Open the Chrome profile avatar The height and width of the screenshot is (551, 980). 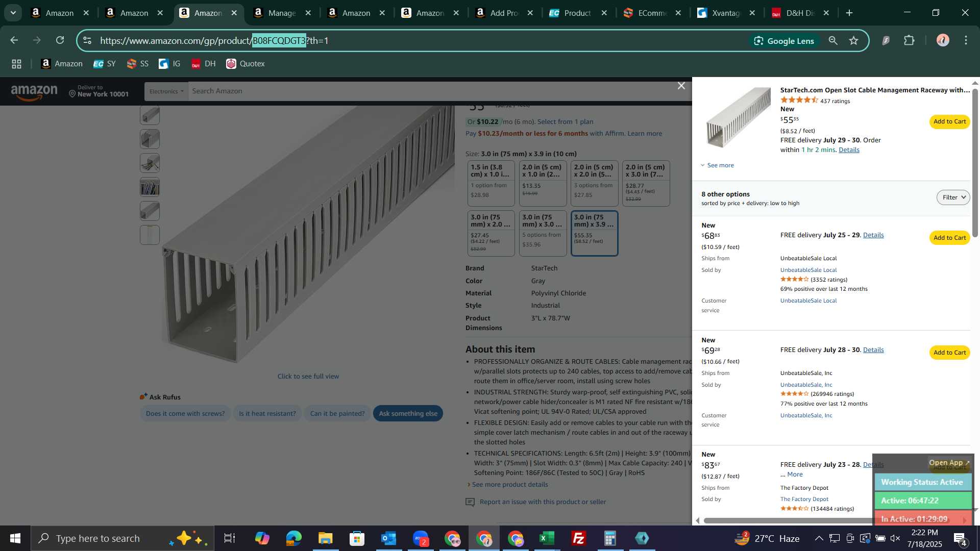click(943, 40)
